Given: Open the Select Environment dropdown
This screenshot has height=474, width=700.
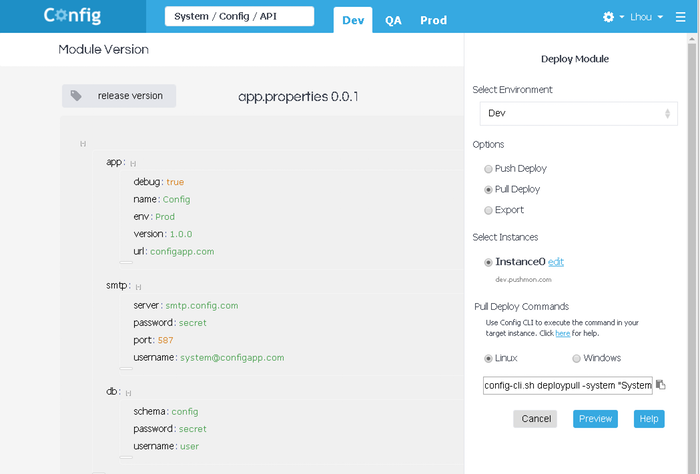Looking at the screenshot, I should 579,113.
